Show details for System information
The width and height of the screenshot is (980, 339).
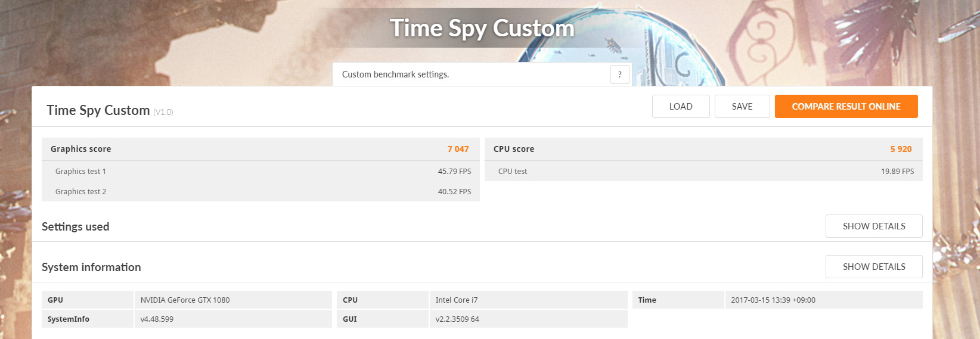[x=874, y=267]
